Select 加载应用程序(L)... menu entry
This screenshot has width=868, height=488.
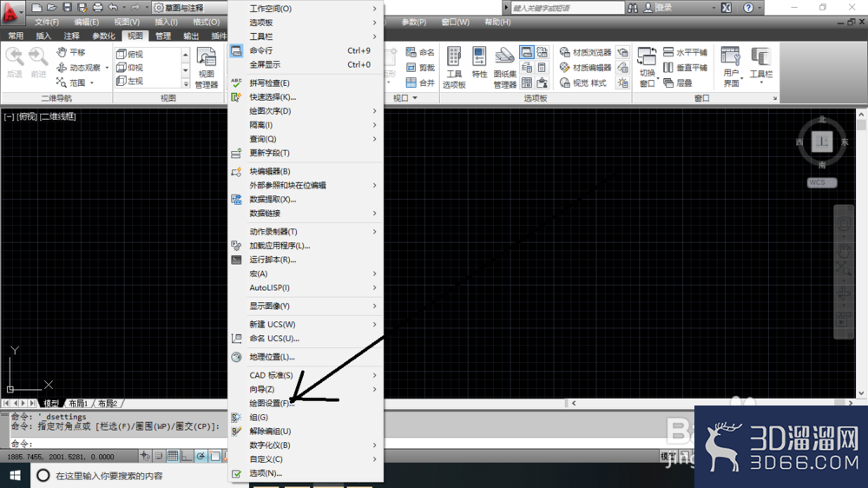click(306, 246)
